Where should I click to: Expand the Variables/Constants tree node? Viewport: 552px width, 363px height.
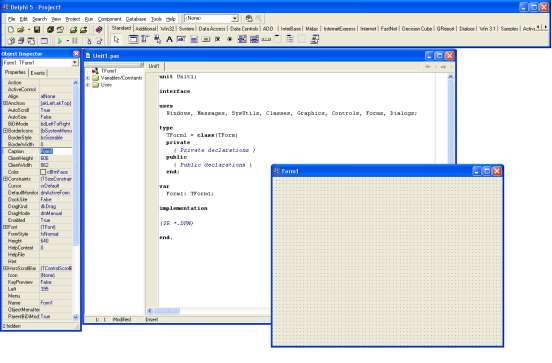(x=88, y=78)
